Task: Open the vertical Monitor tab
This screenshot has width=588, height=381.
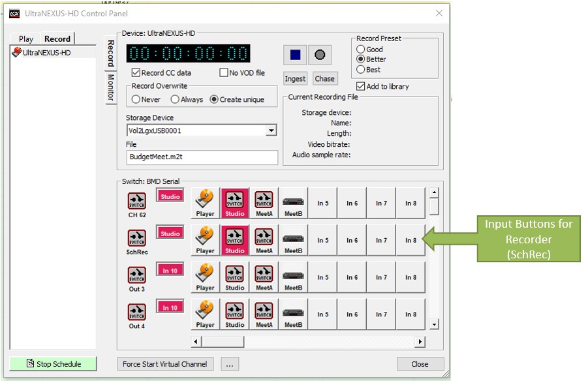Action: (110, 88)
